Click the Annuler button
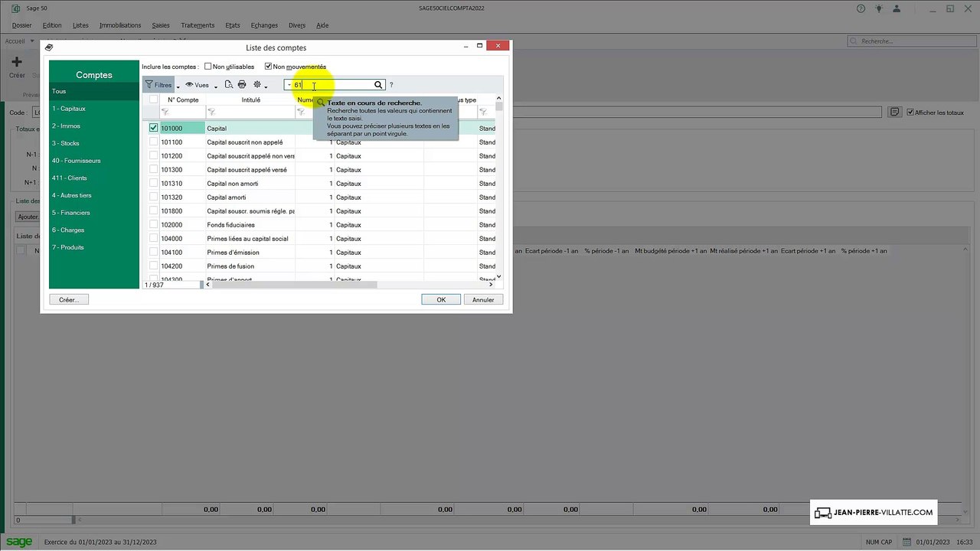980x551 pixels. (483, 299)
